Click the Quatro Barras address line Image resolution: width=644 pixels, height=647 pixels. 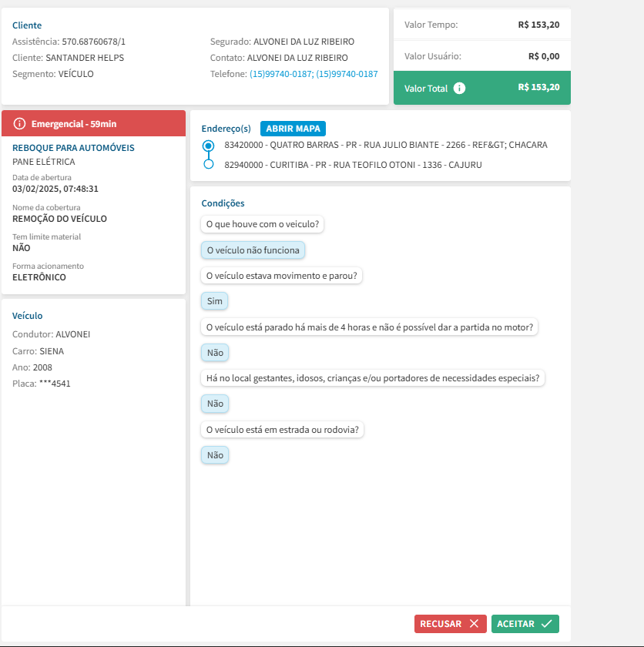pos(386,145)
